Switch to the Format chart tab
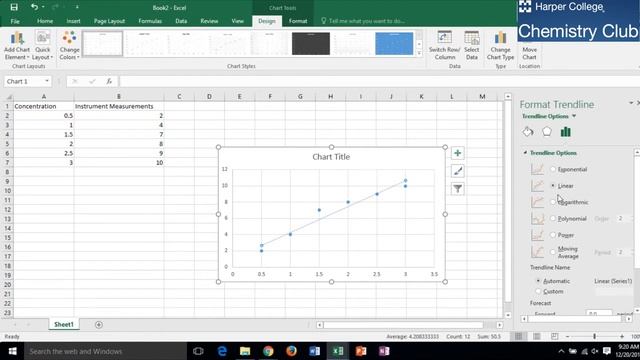The width and height of the screenshot is (640, 360). click(298, 21)
